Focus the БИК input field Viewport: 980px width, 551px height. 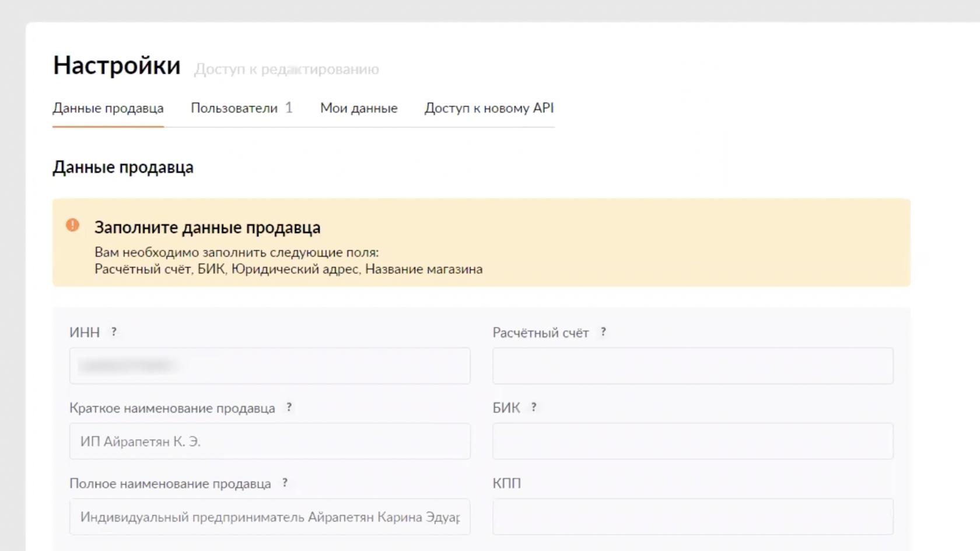693,441
